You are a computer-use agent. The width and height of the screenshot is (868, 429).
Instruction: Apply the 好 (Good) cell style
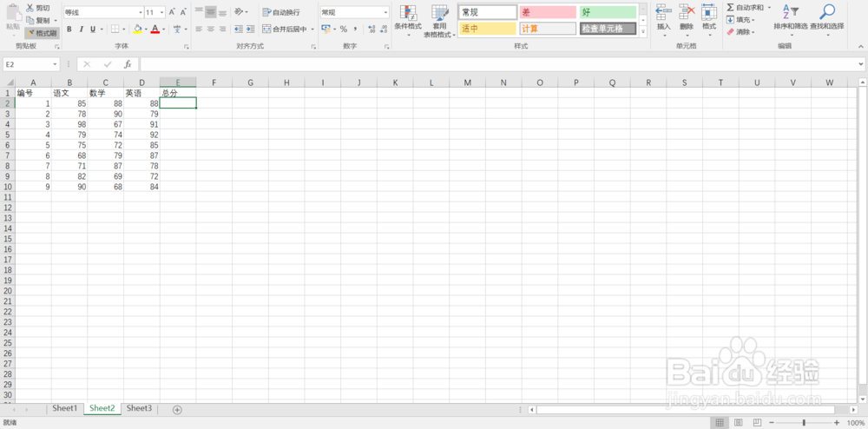point(608,12)
